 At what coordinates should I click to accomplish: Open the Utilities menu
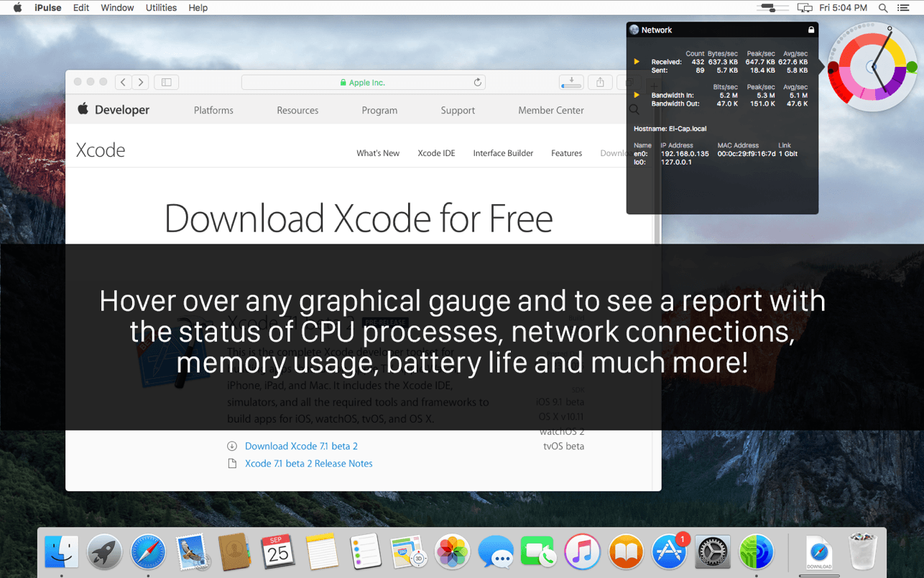(160, 8)
